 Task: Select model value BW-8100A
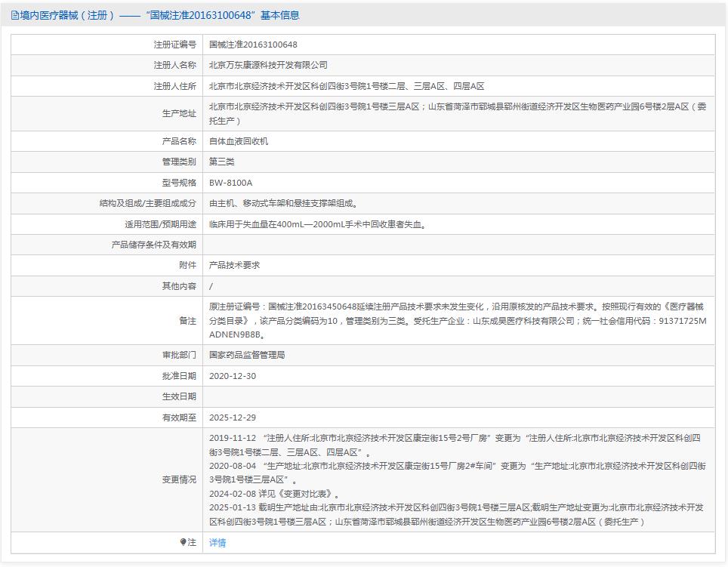(231, 183)
